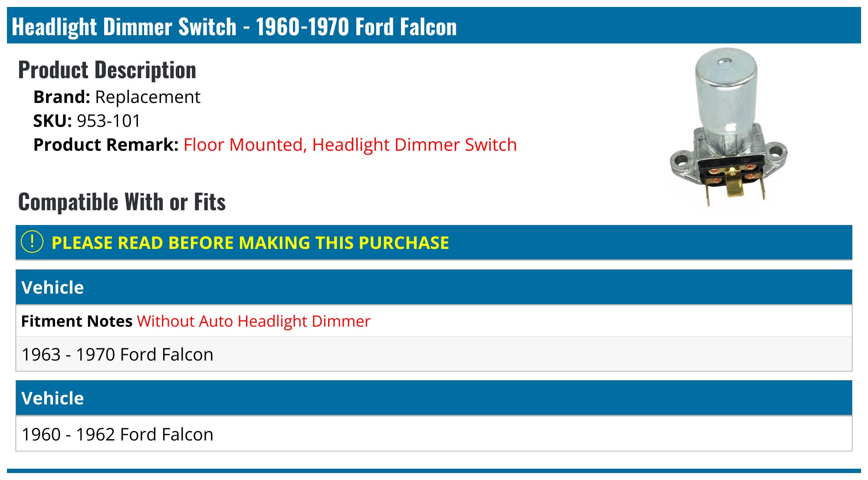
Task: Click the Headlight Dimmer Switch title banner
Action: pyautogui.click(x=234, y=26)
